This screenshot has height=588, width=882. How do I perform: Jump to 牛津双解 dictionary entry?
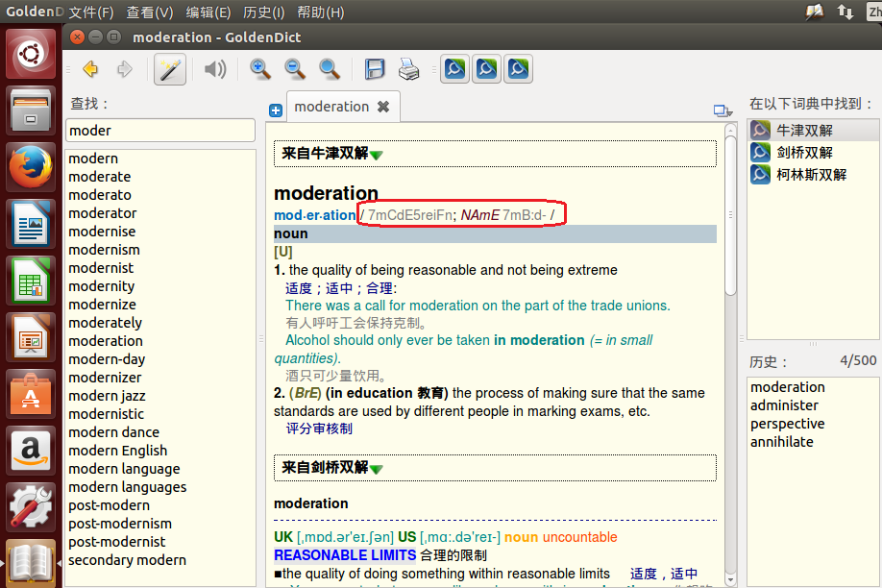[x=814, y=131]
